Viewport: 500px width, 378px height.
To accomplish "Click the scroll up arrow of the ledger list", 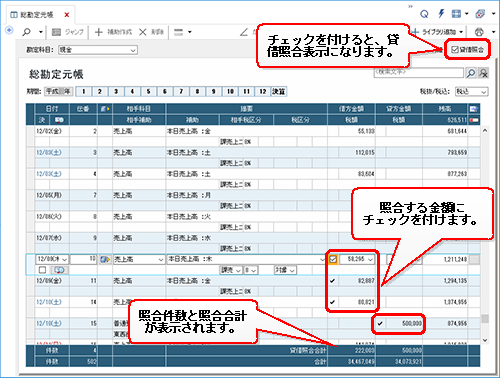I will coord(485,131).
